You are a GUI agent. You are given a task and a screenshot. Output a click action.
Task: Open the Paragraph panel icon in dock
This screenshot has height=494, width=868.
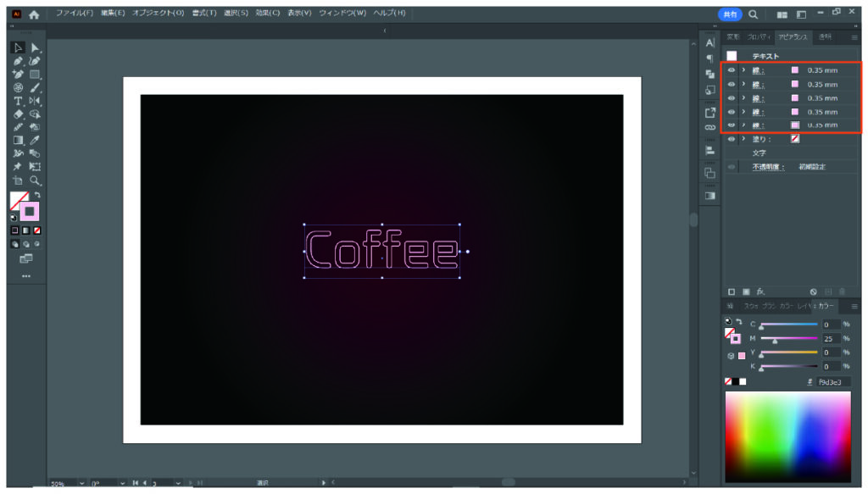pos(710,58)
